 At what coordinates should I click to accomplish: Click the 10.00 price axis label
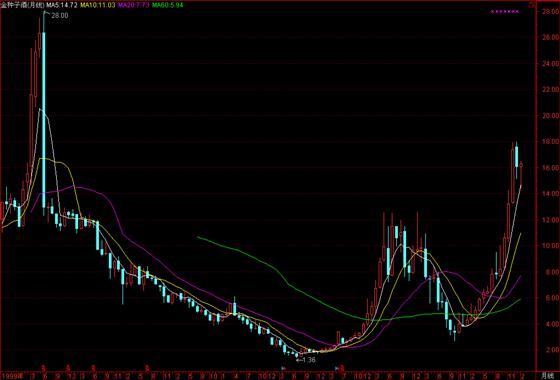pyautogui.click(x=549, y=246)
